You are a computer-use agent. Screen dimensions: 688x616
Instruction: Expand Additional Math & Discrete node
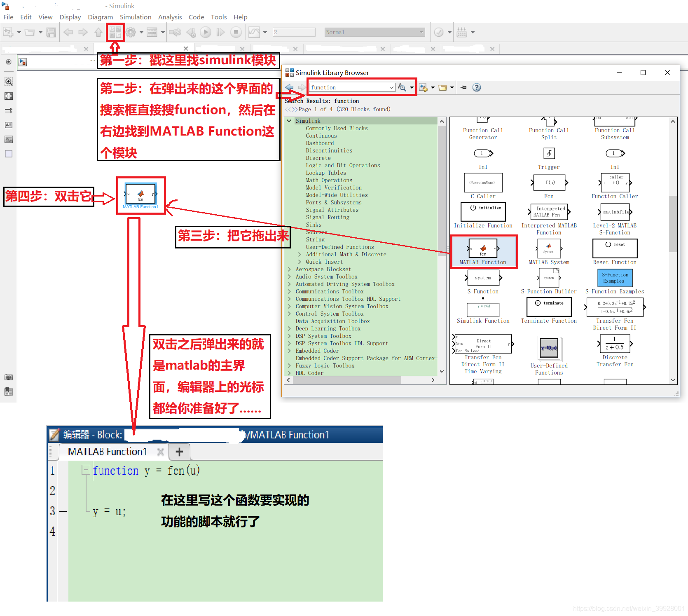300,254
